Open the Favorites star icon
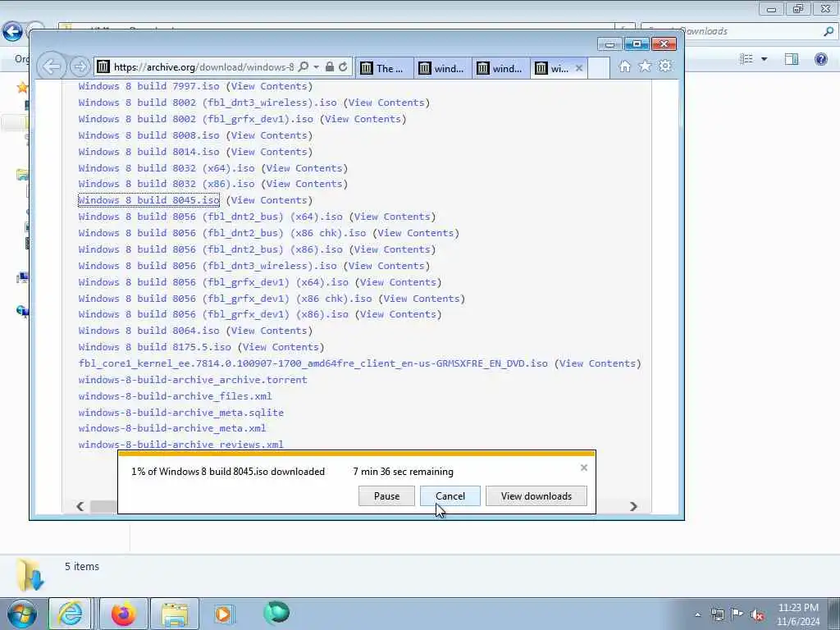The width and height of the screenshot is (840, 630). [x=645, y=66]
